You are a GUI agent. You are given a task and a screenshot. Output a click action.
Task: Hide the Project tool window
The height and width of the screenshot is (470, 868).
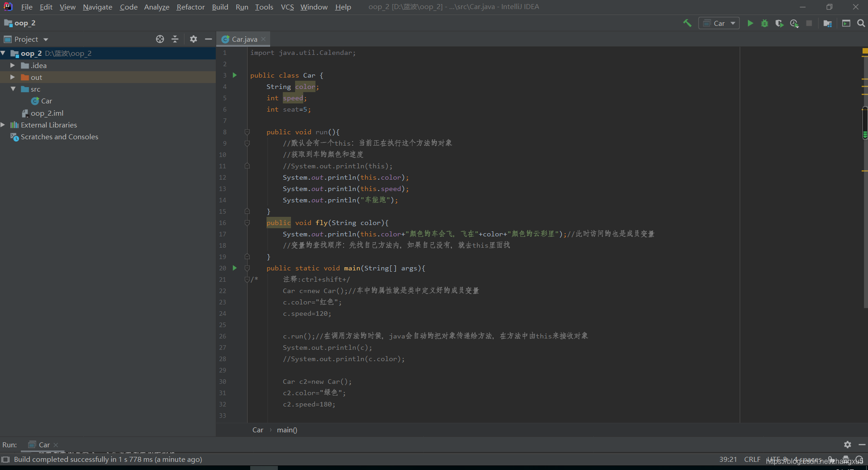tap(209, 39)
